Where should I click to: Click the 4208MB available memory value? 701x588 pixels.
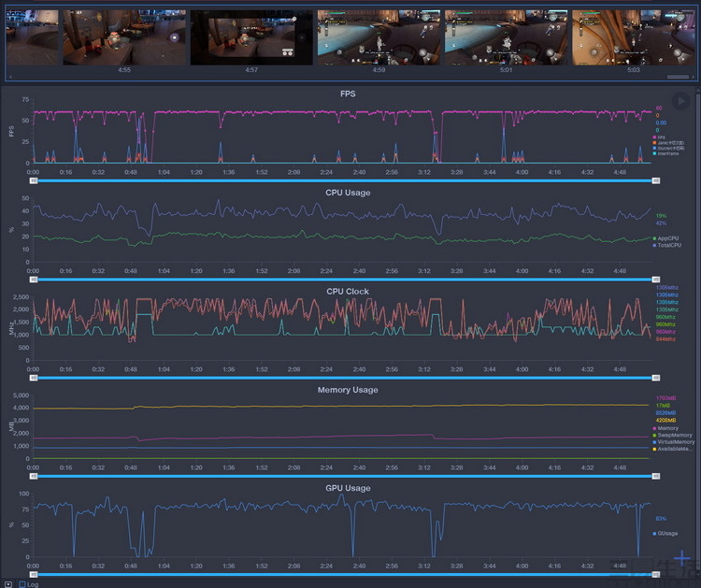(665, 421)
